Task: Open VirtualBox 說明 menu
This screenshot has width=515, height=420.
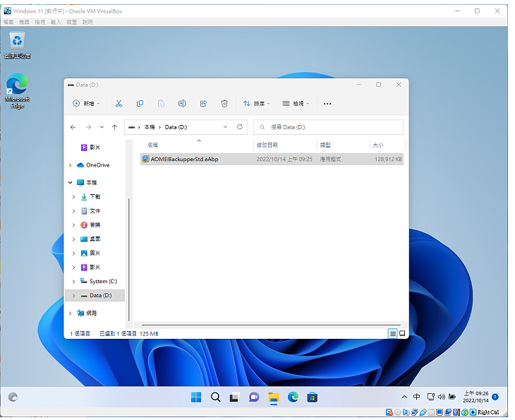Action: point(87,22)
